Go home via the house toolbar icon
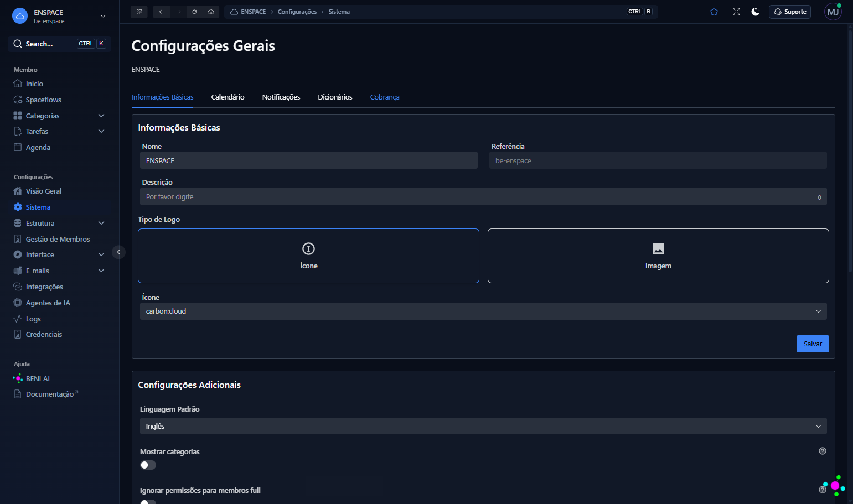The image size is (853, 504). click(211, 12)
